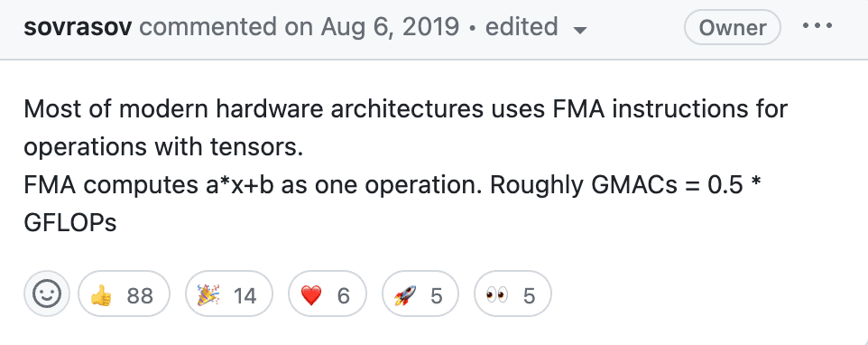Click the eyes emoji reaction

[x=512, y=294]
